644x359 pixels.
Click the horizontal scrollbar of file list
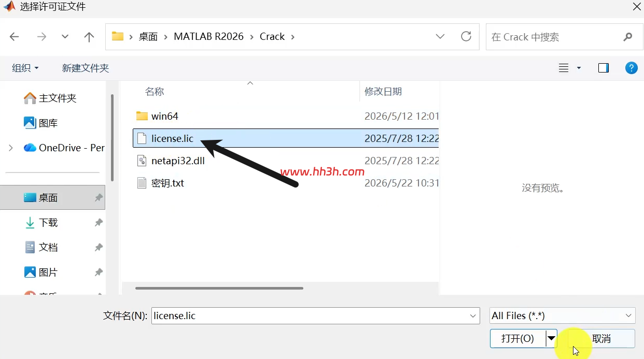219,288
